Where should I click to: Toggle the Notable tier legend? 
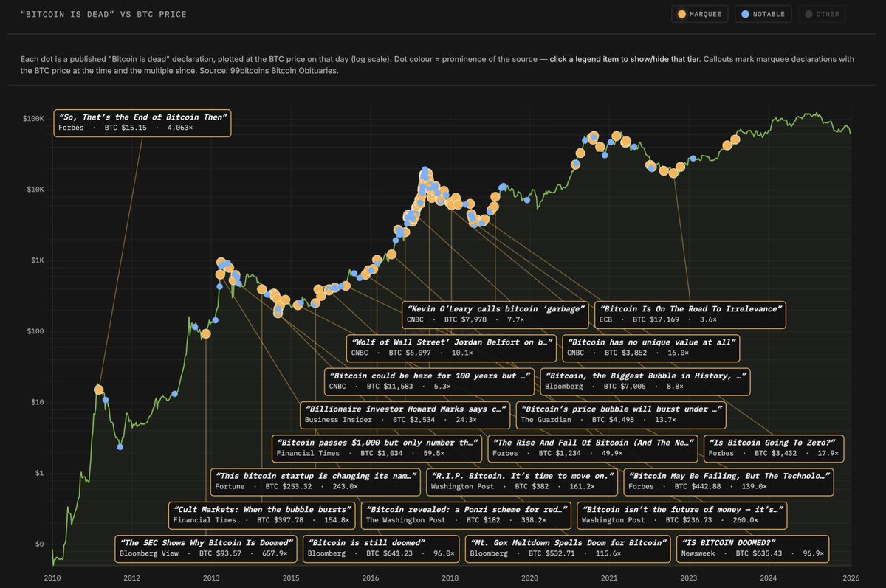coord(764,14)
